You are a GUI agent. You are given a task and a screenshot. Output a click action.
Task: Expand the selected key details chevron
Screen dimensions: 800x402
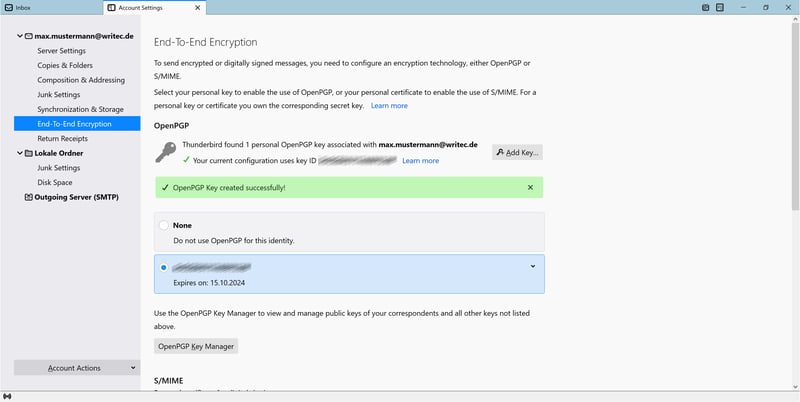tap(533, 266)
